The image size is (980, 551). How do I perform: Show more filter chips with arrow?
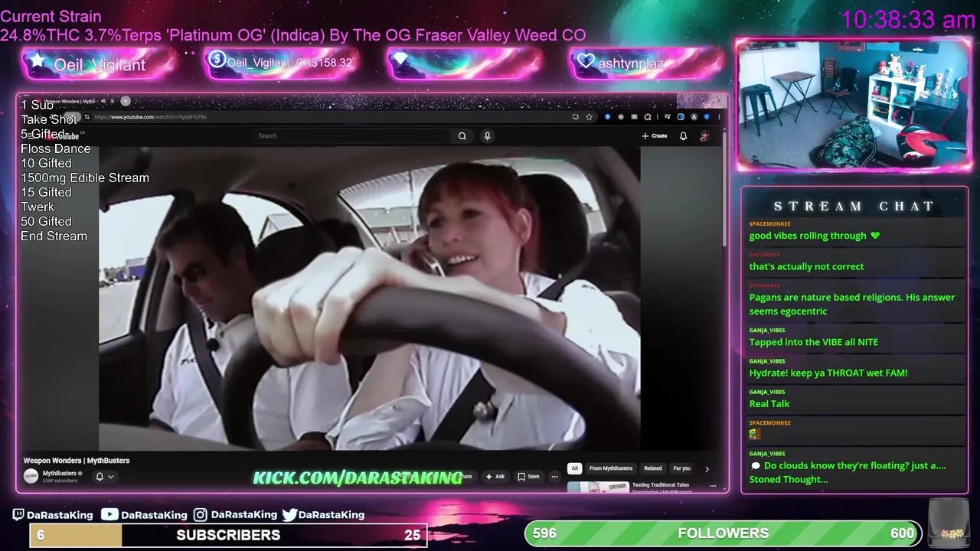click(x=707, y=468)
